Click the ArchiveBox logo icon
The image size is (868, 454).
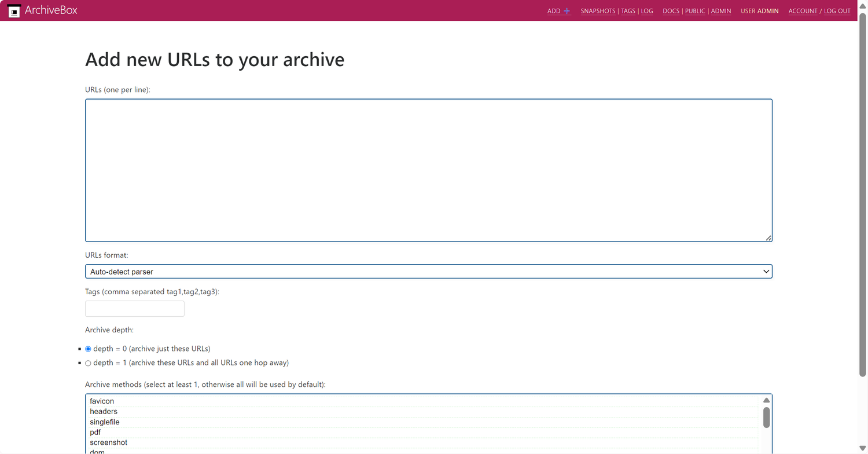(x=14, y=10)
